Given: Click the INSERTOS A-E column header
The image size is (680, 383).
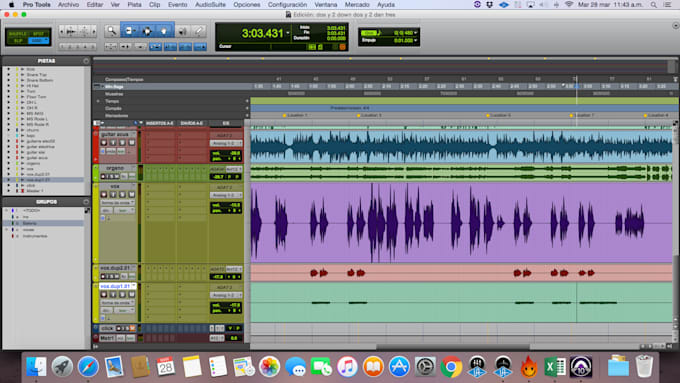Looking at the screenshot, I should click(x=160, y=124).
